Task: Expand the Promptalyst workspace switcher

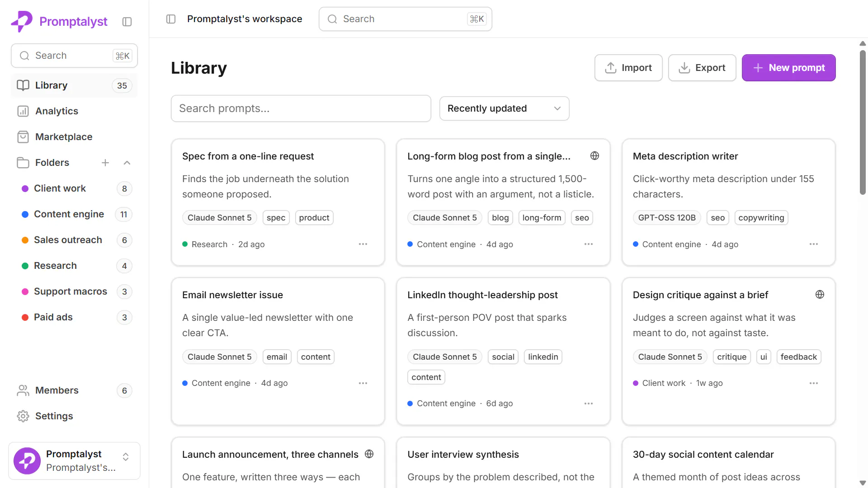Action: [x=74, y=461]
